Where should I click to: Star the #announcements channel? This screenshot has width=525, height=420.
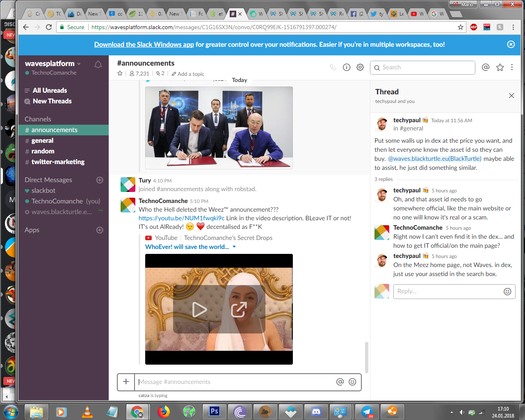(120, 73)
